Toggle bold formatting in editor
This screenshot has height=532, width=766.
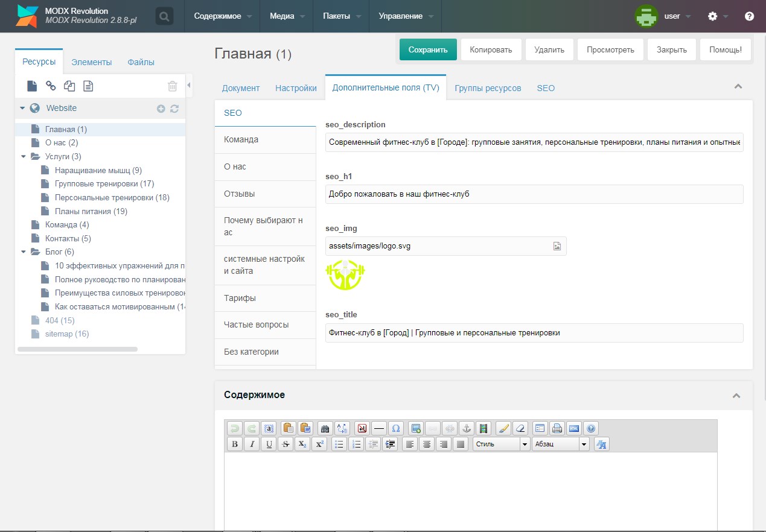coord(235,445)
